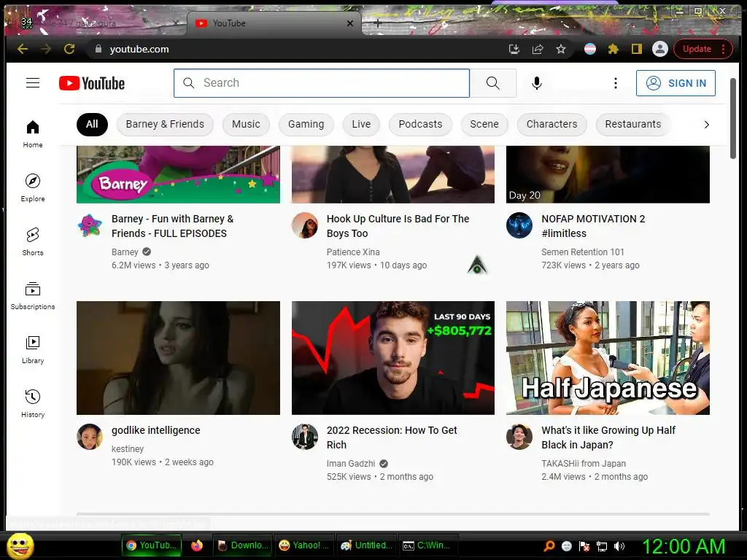
Task: Click the YouTube logo
Action: pyautogui.click(x=92, y=83)
